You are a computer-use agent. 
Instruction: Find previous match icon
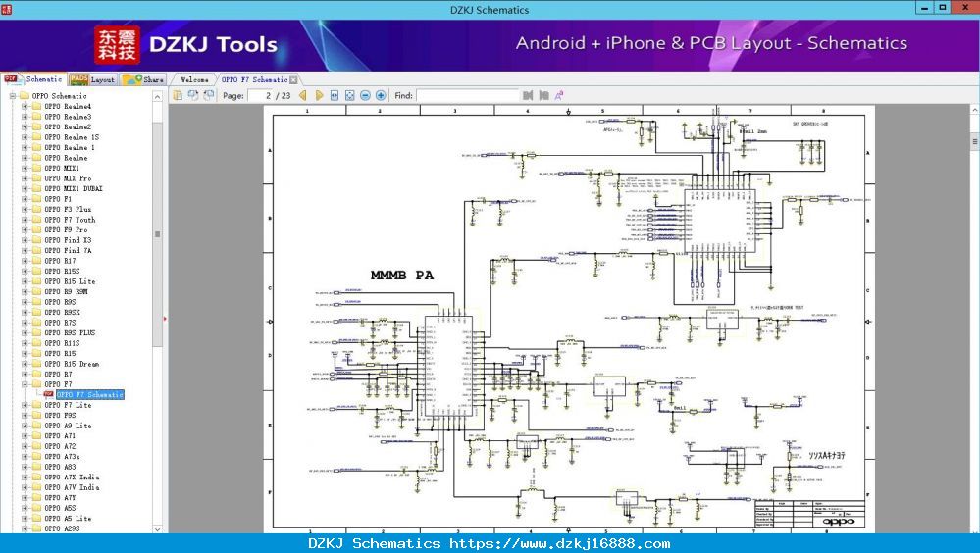coord(528,96)
